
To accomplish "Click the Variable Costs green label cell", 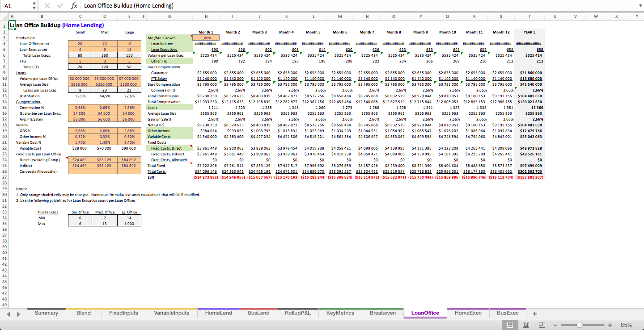I will point(169,137).
